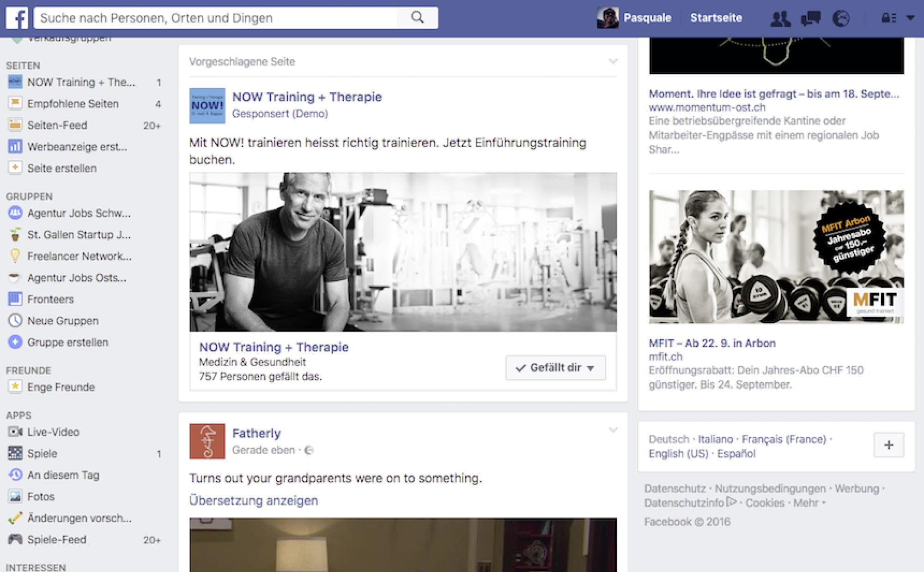Open the Nutzungsbedingungen footer link

tap(770, 488)
